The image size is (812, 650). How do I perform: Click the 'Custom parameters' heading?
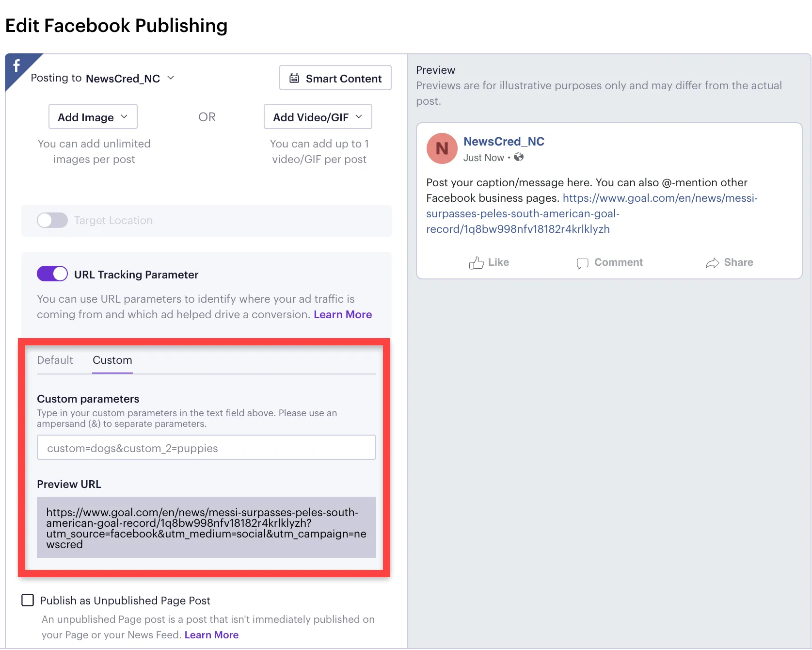coord(88,399)
